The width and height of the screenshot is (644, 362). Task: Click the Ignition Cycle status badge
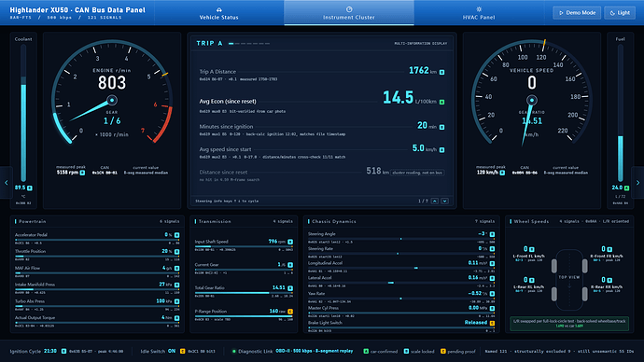63,352
